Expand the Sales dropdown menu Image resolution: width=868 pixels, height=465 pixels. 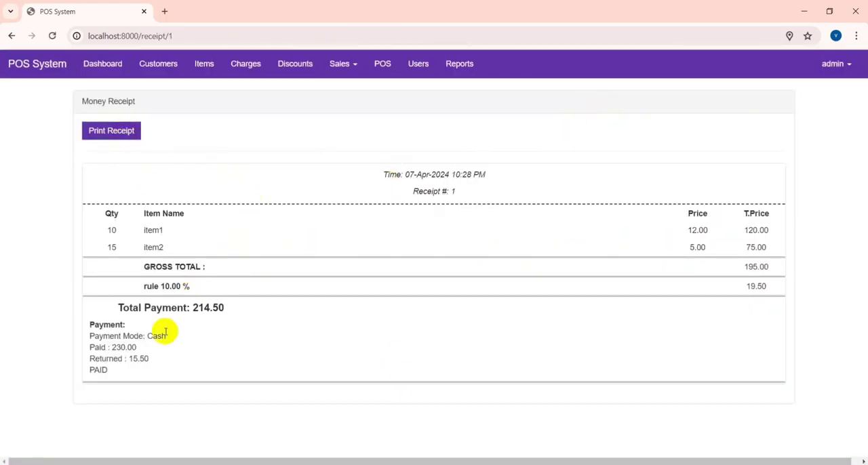[343, 64]
